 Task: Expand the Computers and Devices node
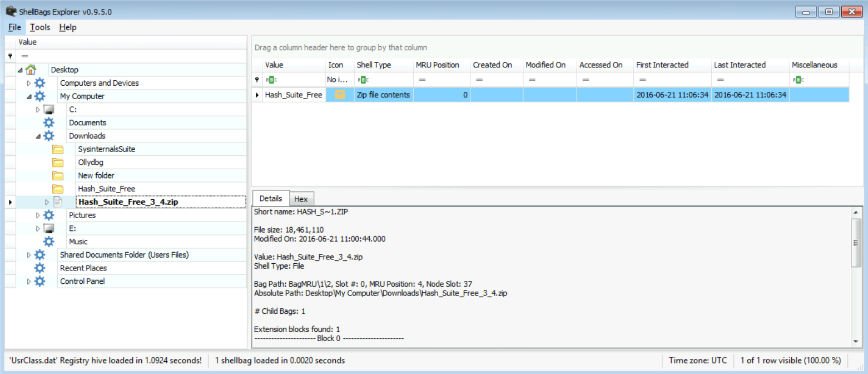pos(29,83)
